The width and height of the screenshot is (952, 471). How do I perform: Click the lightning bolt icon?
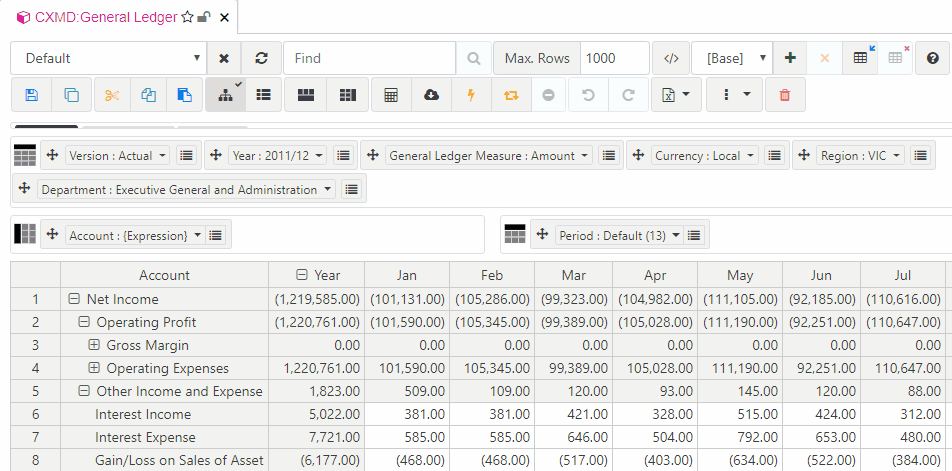click(471, 95)
